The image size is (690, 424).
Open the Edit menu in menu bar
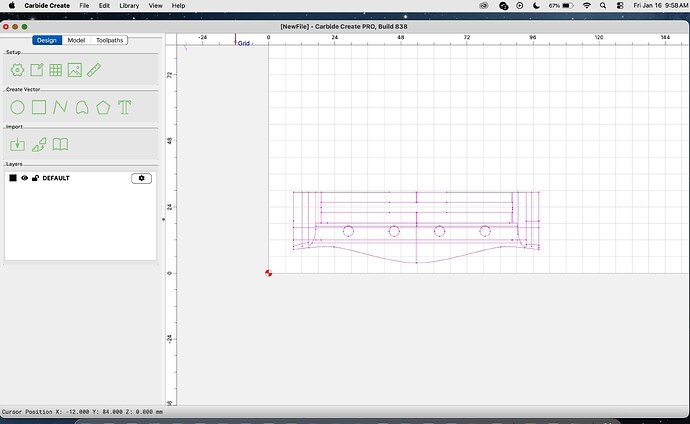tap(104, 5)
